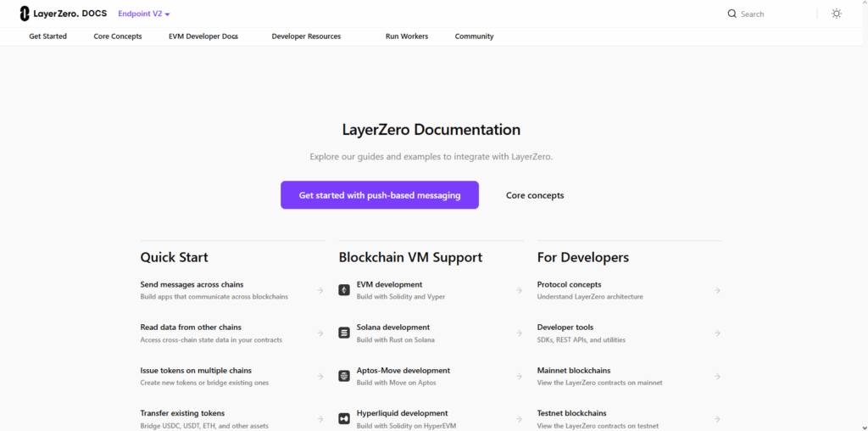
Task: Open the Endpoint V2 version dropdown
Action: [x=144, y=14]
